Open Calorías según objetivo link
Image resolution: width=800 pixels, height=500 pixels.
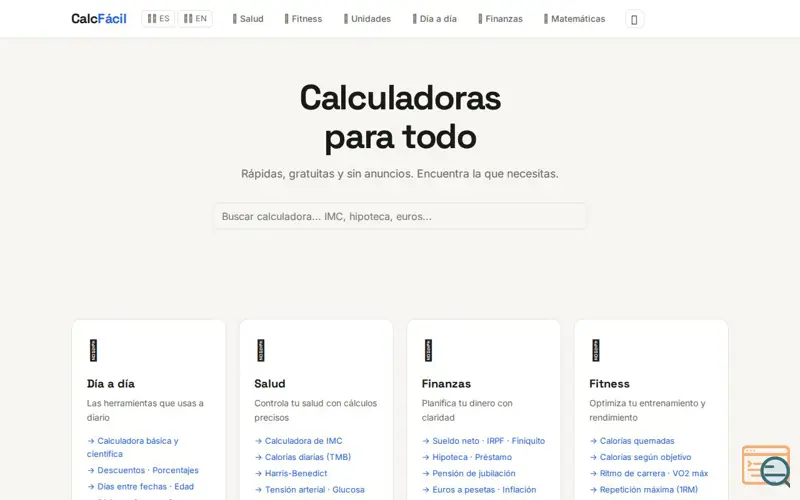640,457
